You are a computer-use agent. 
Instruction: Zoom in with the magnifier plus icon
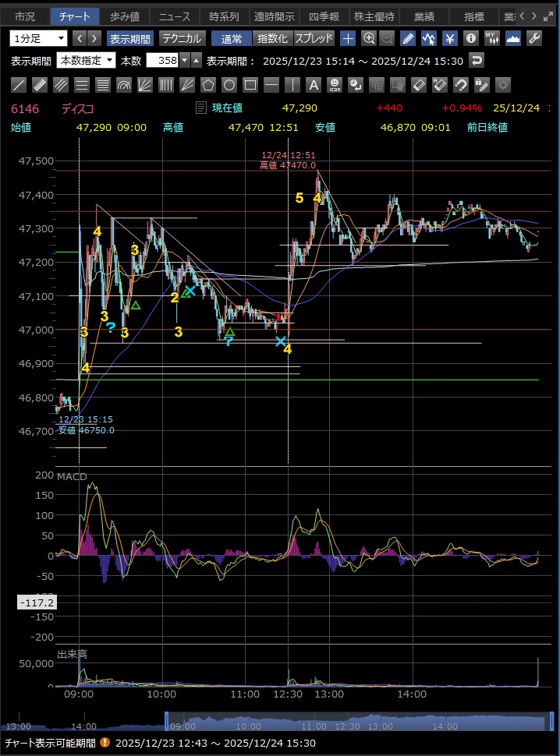(369, 38)
